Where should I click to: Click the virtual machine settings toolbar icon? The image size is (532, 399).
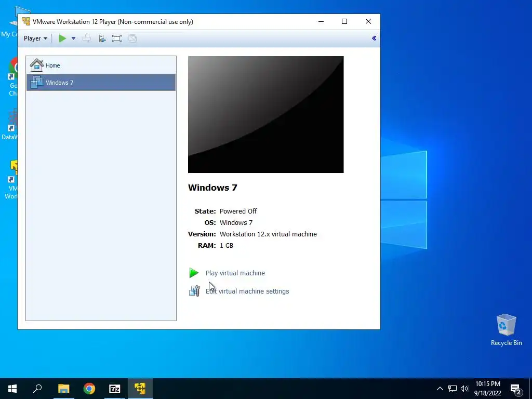pyautogui.click(x=102, y=38)
